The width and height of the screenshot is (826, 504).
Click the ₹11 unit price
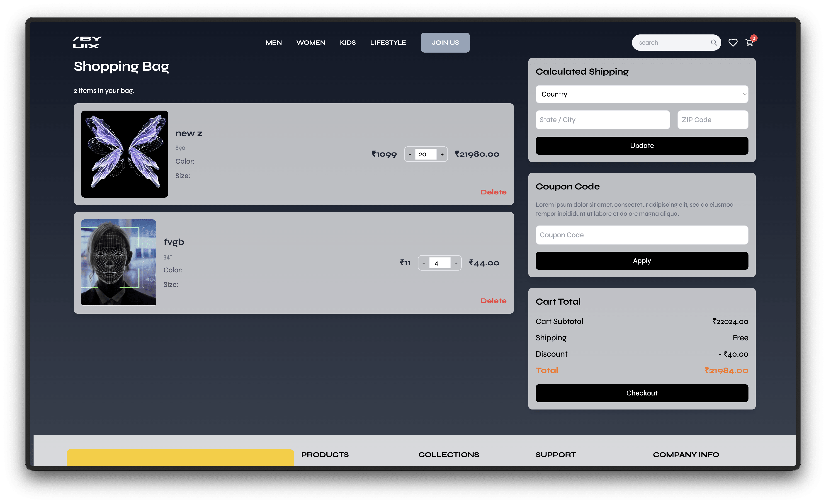405,263
